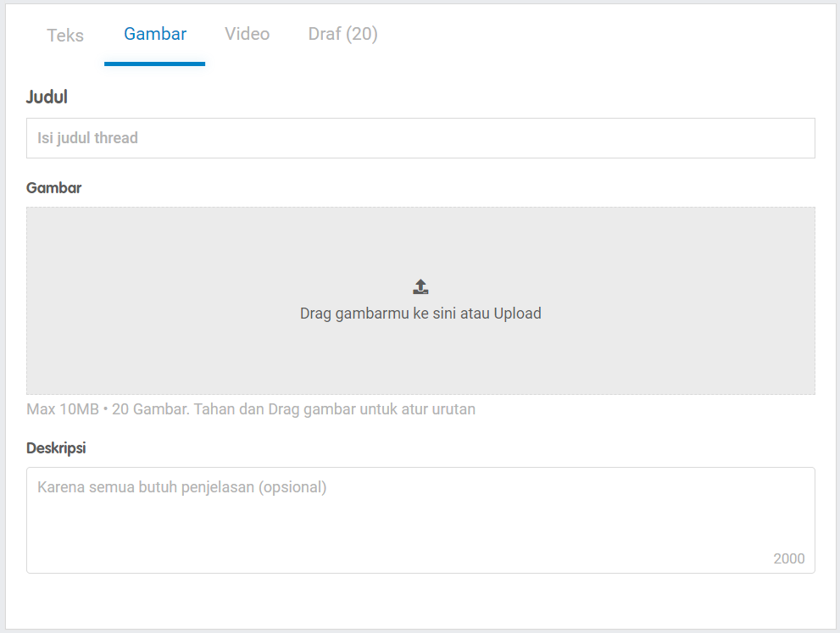Click the Judul section label
Viewport: 840px width, 633px height.
coord(45,97)
